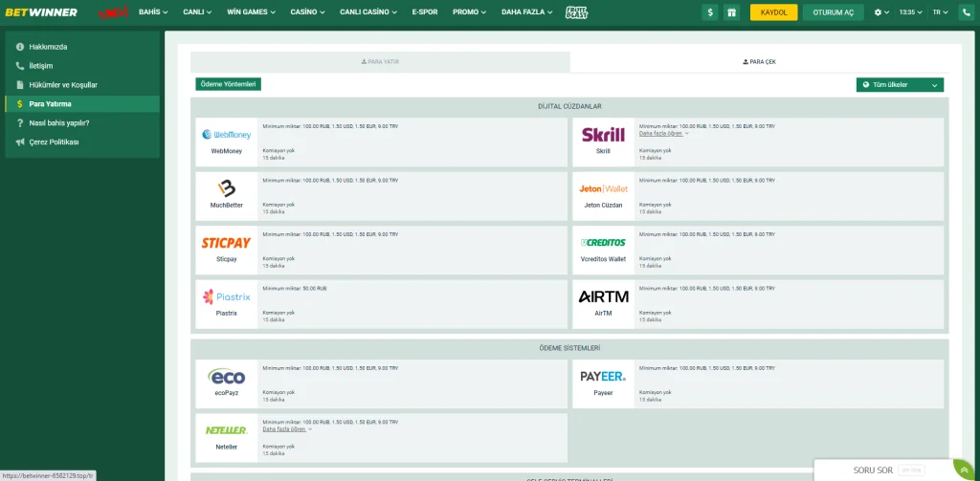This screenshot has height=481, width=980.
Task: Click the ÖDEME SİSTEMLERİ section header
Action: click(569, 348)
